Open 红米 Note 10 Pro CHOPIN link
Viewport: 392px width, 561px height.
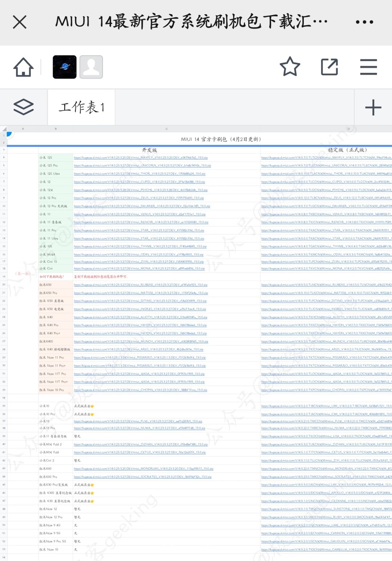[140, 390]
